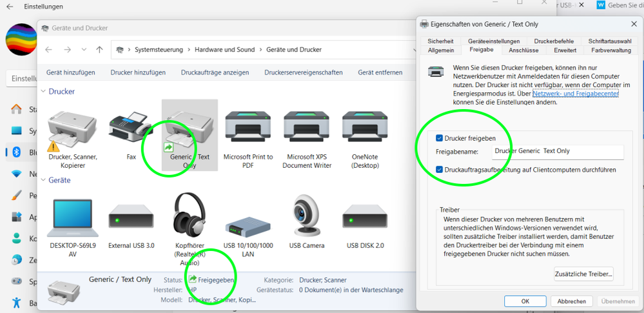Collapse the Drucker group section
The image size is (644, 313).
click(x=44, y=92)
